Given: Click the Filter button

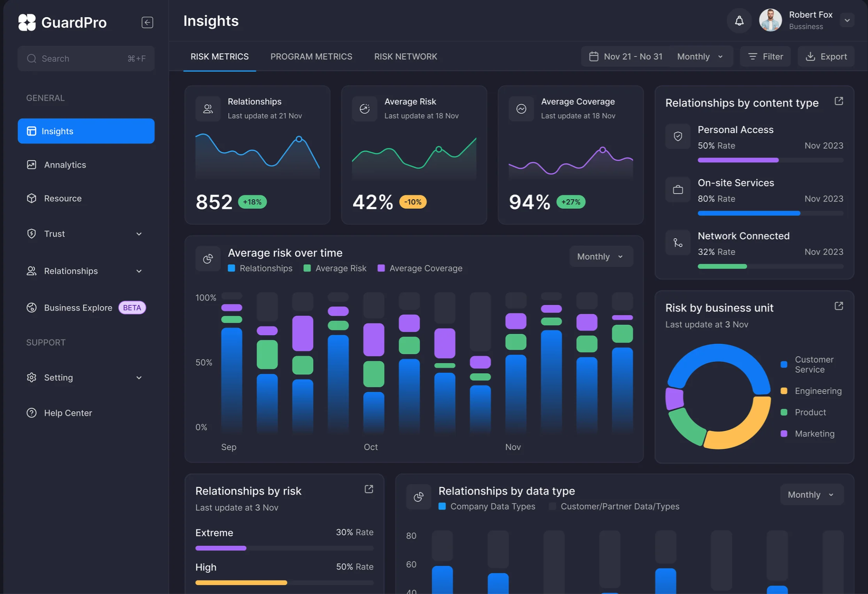Looking at the screenshot, I should [765, 57].
